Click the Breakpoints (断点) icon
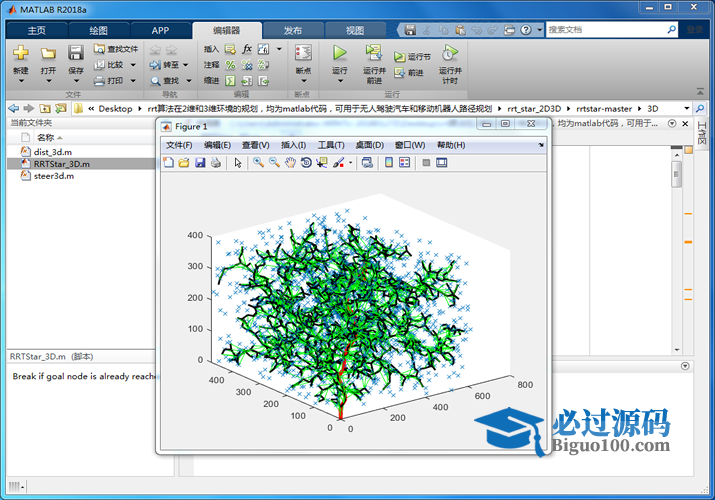The height and width of the screenshot is (500, 715). pyautogui.click(x=303, y=53)
